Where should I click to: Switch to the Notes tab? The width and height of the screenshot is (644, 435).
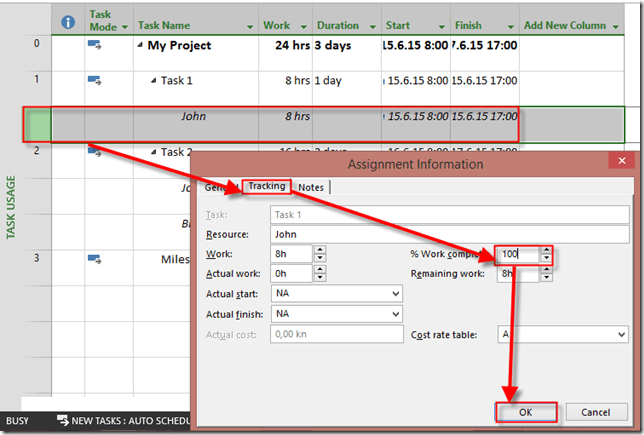click(311, 187)
